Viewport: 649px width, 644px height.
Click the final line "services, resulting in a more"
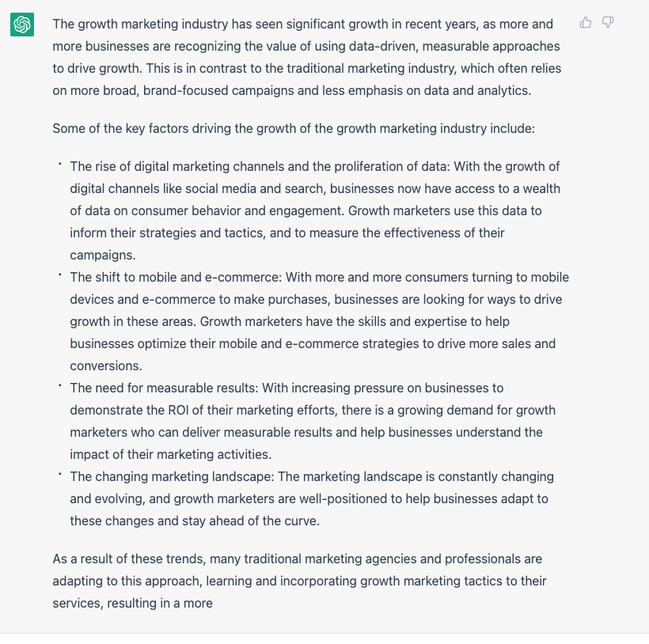[132, 603]
